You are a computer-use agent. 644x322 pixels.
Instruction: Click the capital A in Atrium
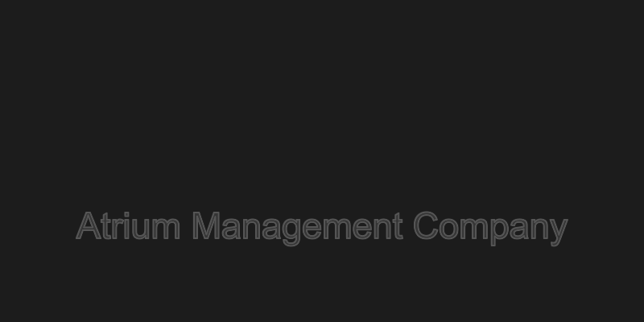pyautogui.click(x=89, y=225)
